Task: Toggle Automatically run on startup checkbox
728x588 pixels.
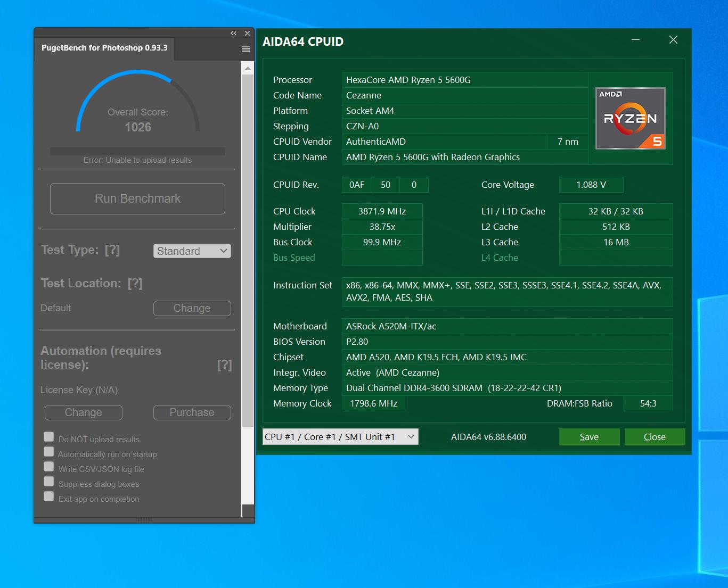Action: [49, 452]
